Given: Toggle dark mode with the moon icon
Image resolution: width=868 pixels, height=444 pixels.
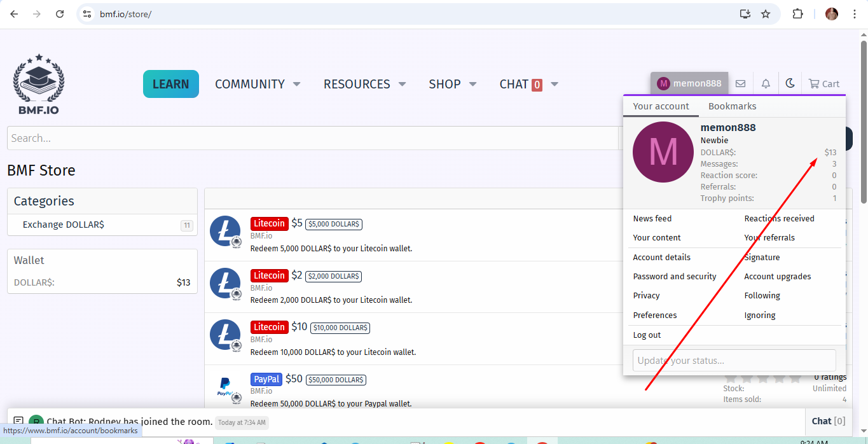Looking at the screenshot, I should pos(790,83).
